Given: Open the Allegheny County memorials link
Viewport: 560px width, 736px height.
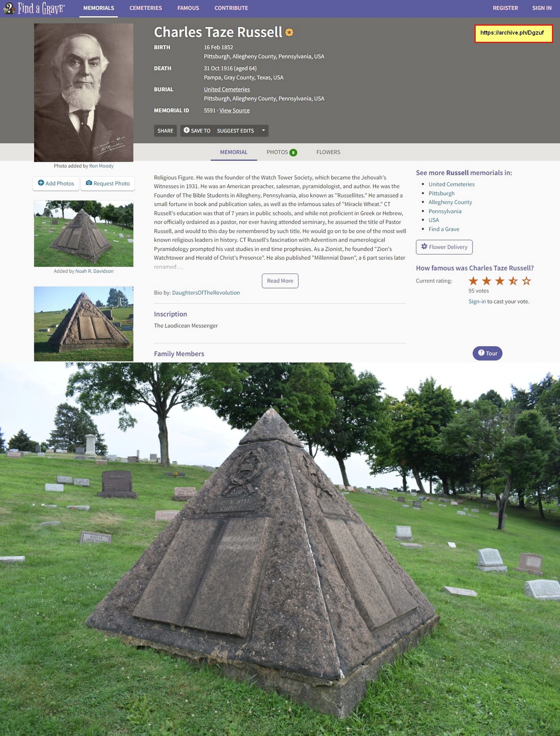Looking at the screenshot, I should tap(450, 202).
